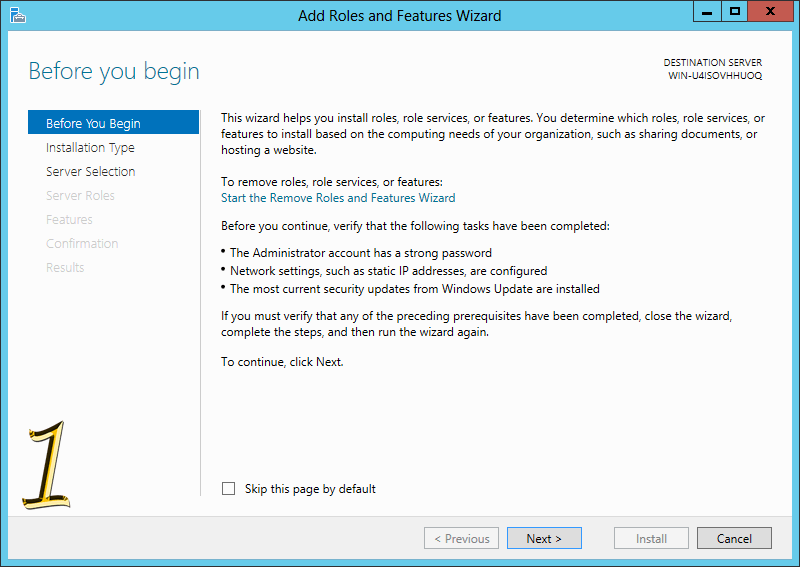The height and width of the screenshot is (567, 800).
Task: Minimize the wizard window
Action: pos(707,11)
